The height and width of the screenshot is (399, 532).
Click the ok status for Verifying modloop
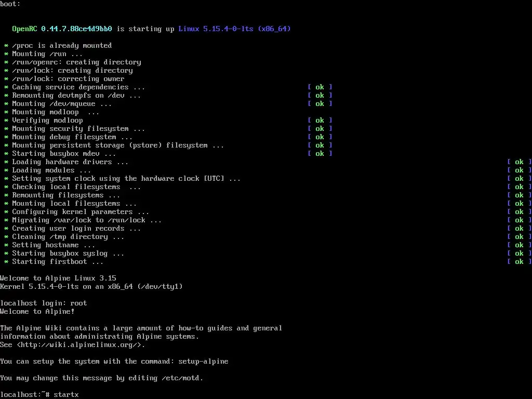[x=320, y=121]
